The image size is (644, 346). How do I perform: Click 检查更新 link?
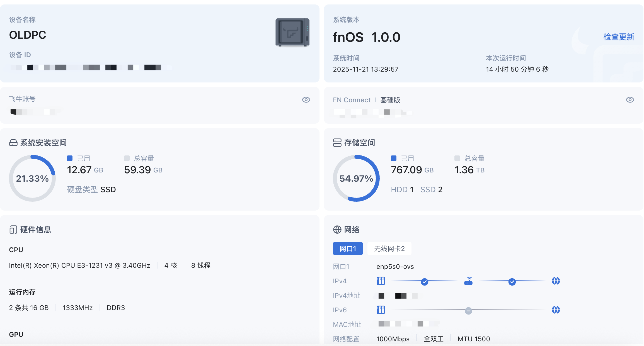click(x=618, y=37)
